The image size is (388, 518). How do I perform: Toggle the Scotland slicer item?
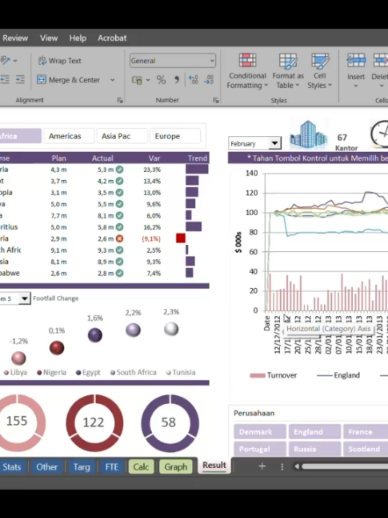point(366,449)
